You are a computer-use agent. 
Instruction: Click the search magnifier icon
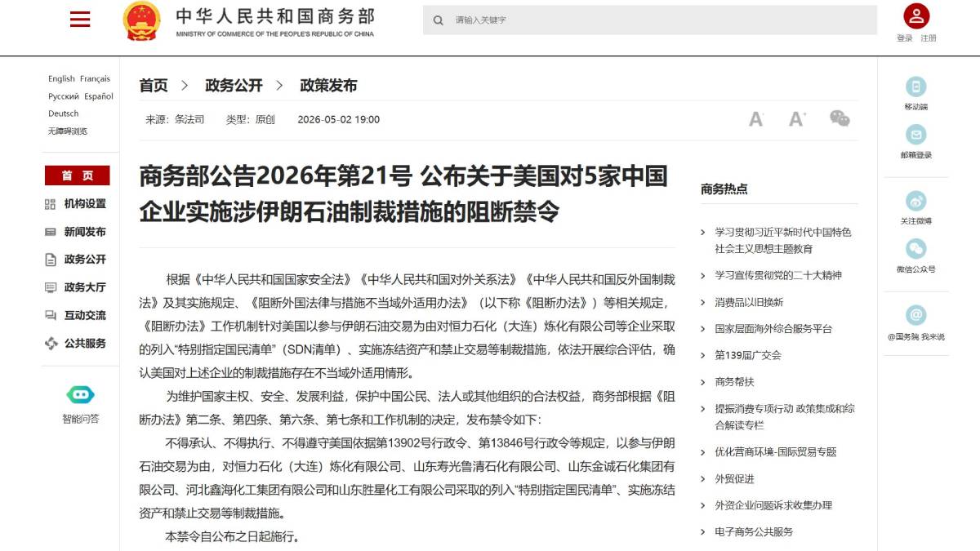point(439,20)
